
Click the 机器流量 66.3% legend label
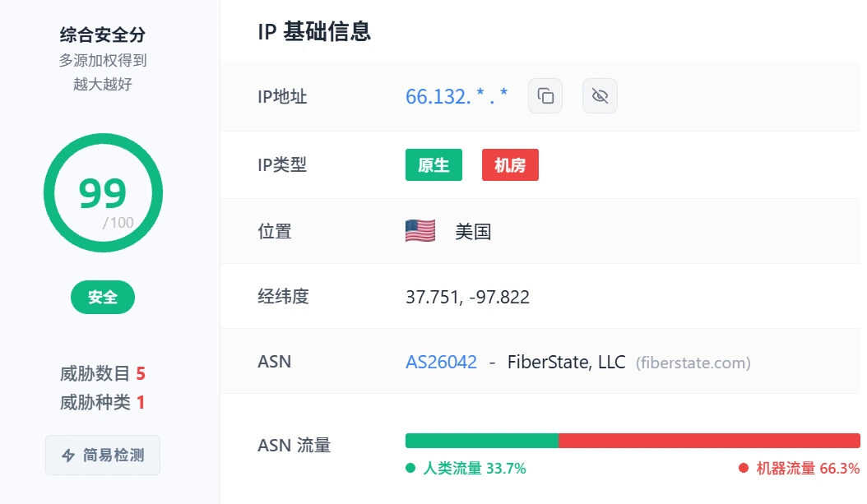coord(799,469)
